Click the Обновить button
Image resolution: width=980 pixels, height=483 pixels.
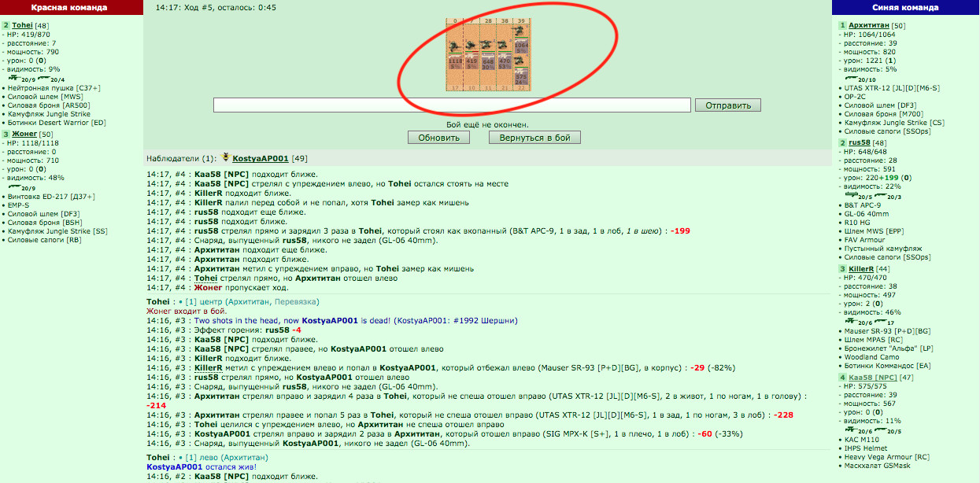coord(438,138)
